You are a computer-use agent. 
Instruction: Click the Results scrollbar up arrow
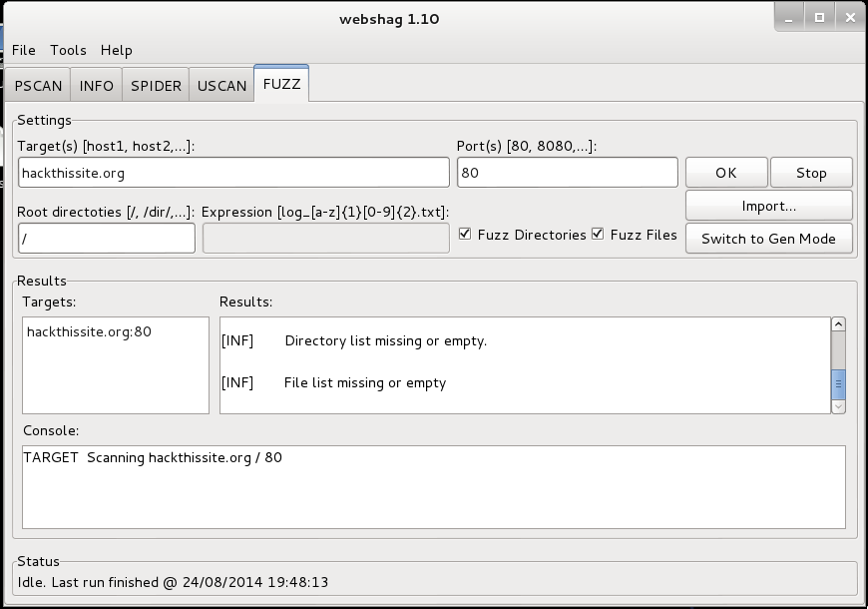836,323
